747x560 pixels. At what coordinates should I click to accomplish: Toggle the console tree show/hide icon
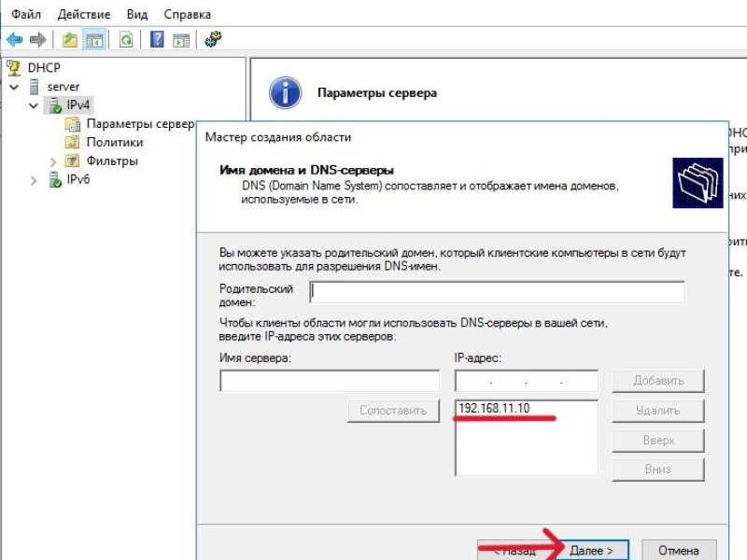(94, 39)
